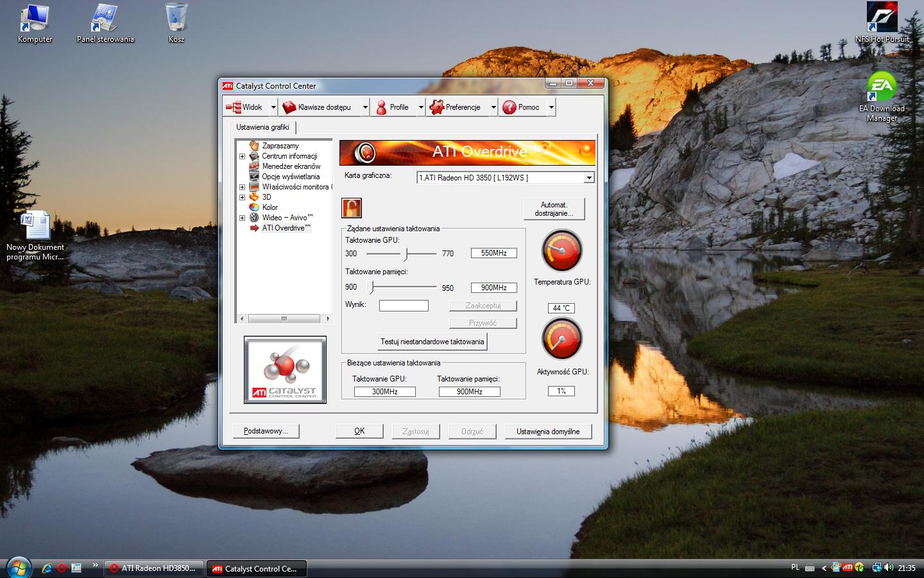The width and height of the screenshot is (924, 578).
Task: Click the yellow tray icon with green checkmark
Action: pyautogui.click(x=859, y=567)
